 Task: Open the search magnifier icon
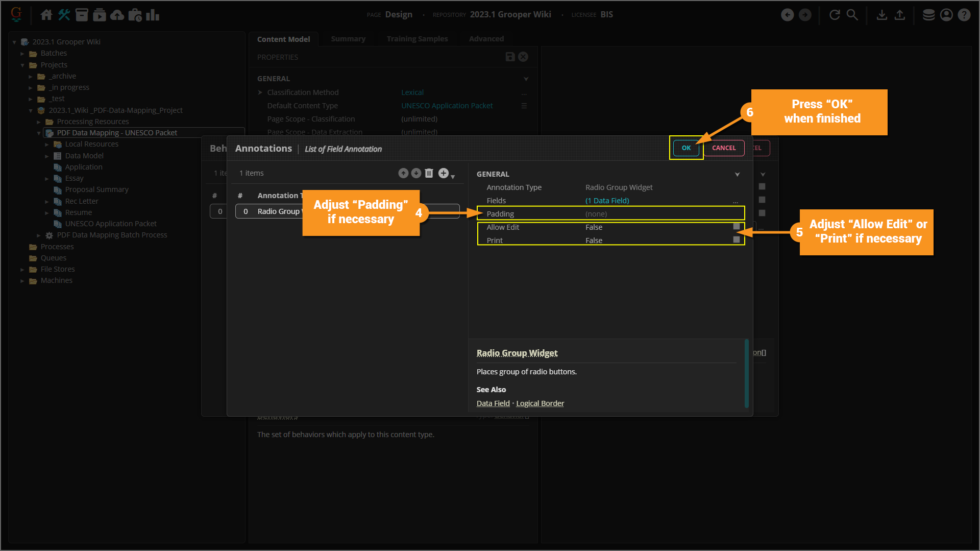852,15
